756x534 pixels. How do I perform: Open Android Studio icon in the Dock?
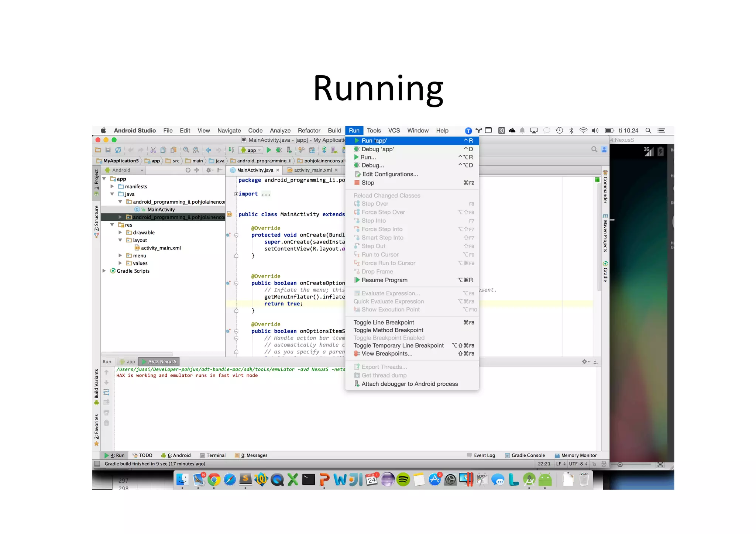(529, 479)
